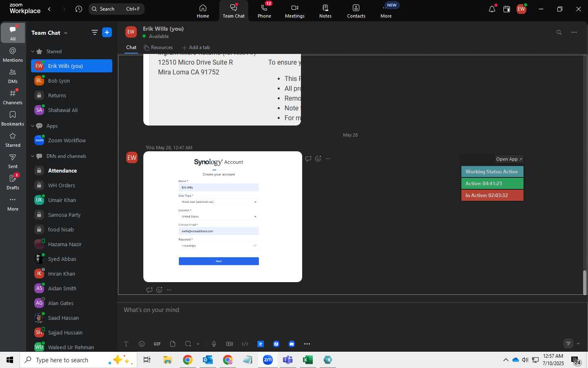Open the notifications bell
Image resolution: width=588 pixels, height=368 pixels.
pyautogui.click(x=492, y=9)
